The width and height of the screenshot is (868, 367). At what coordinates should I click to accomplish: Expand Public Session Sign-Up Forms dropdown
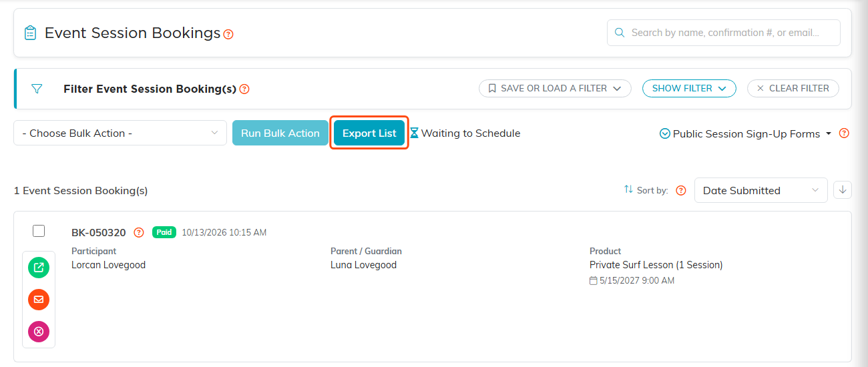point(745,133)
